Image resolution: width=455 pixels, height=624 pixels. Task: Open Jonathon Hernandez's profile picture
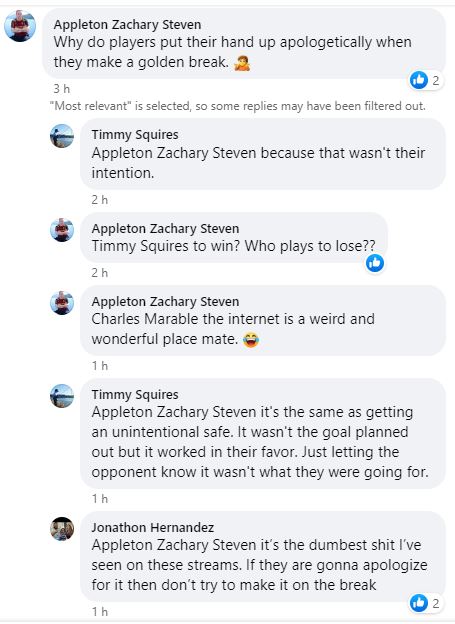point(62,529)
